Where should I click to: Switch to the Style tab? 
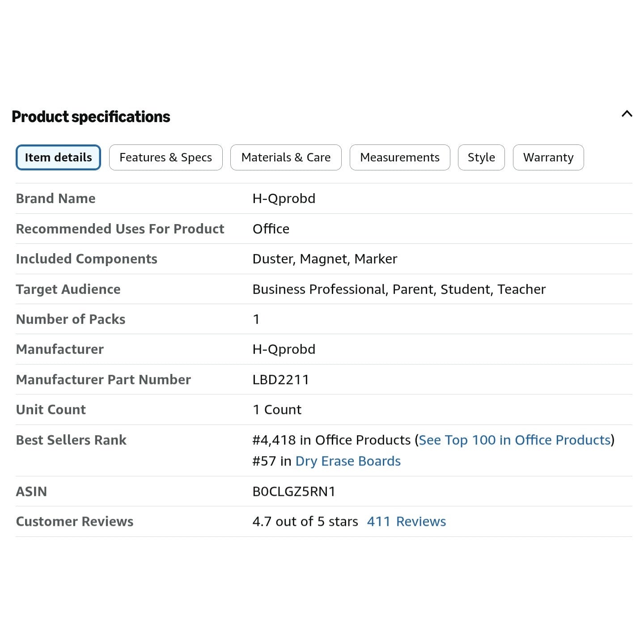(x=481, y=157)
